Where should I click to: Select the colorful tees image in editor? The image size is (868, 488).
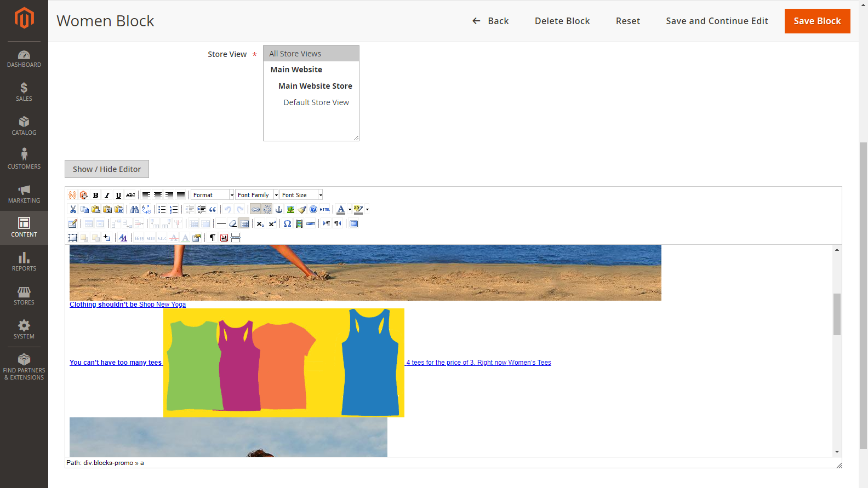tap(284, 363)
